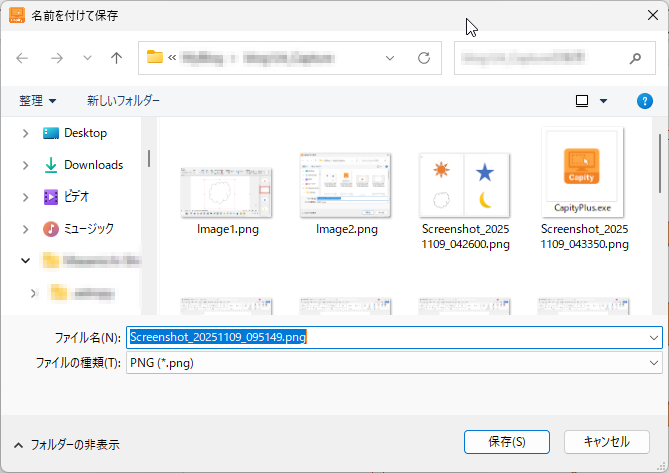Screen dimensions: 669x473
Task: Click the Refresh button in address bar
Action: 424,58
